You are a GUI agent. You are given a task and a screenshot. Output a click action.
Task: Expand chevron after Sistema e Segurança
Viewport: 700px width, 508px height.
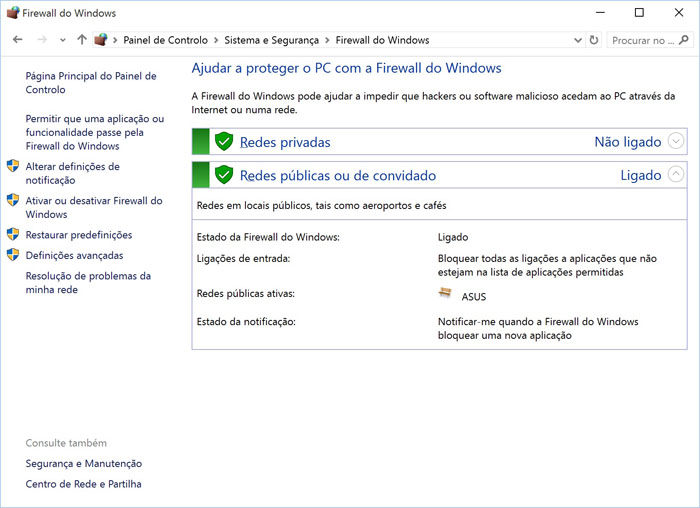tap(327, 40)
